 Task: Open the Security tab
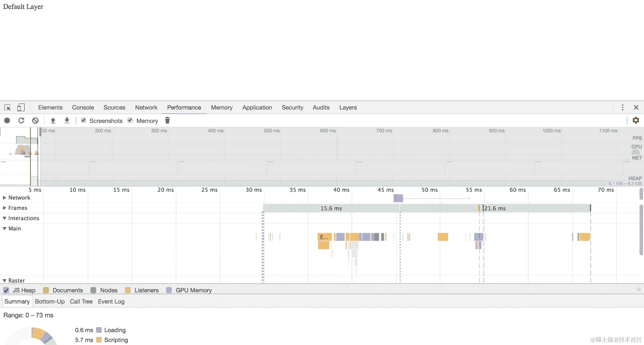click(x=293, y=107)
